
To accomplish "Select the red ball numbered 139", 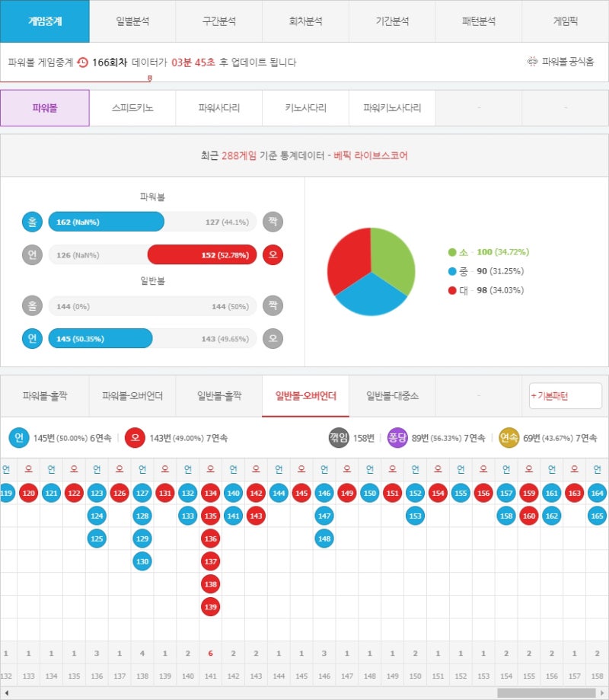I will point(211,607).
